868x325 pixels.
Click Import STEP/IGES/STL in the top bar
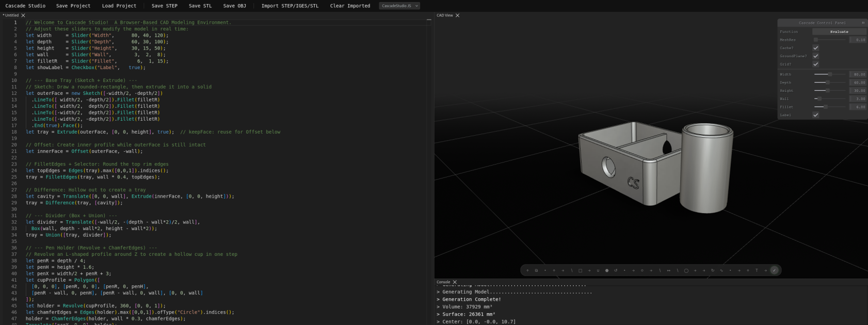pos(290,6)
